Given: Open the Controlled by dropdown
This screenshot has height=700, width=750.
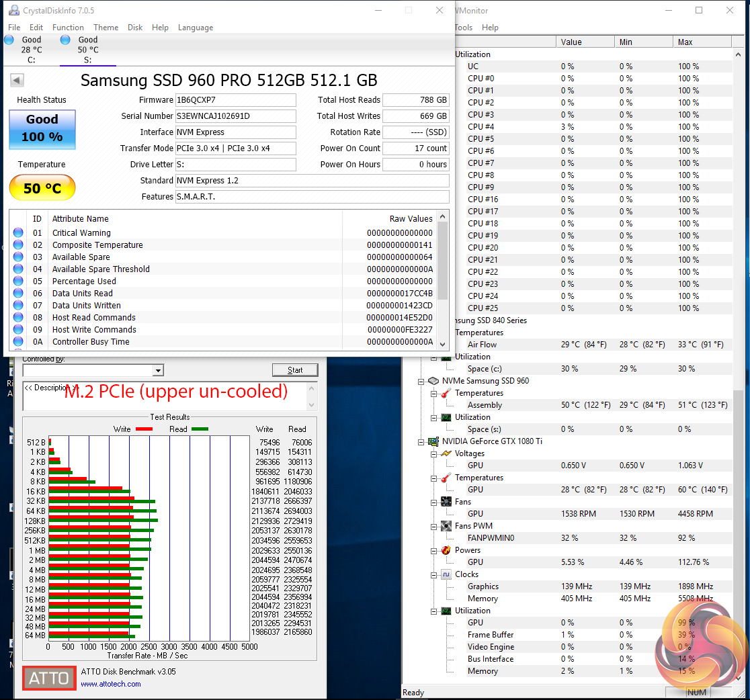Looking at the screenshot, I should coord(158,370).
